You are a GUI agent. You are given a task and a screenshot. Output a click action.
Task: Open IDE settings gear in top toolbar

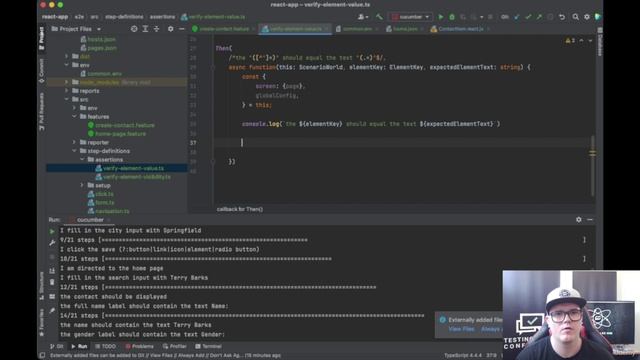click(x=587, y=17)
